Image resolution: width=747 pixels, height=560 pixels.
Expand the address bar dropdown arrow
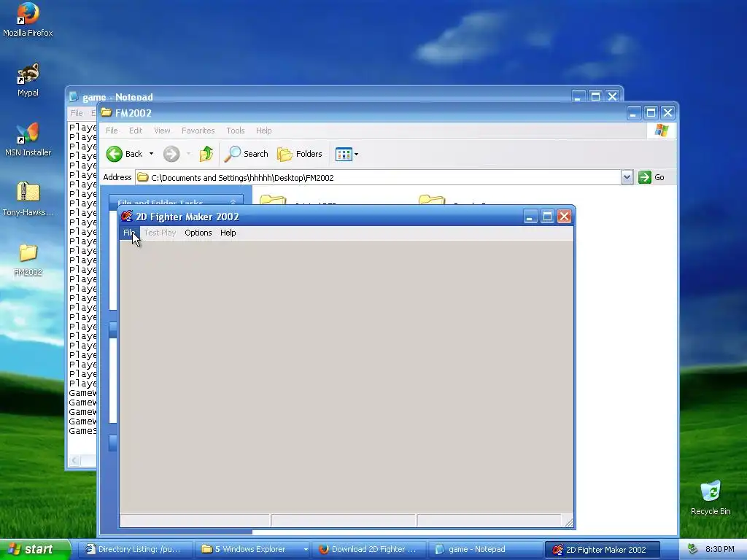[627, 178]
